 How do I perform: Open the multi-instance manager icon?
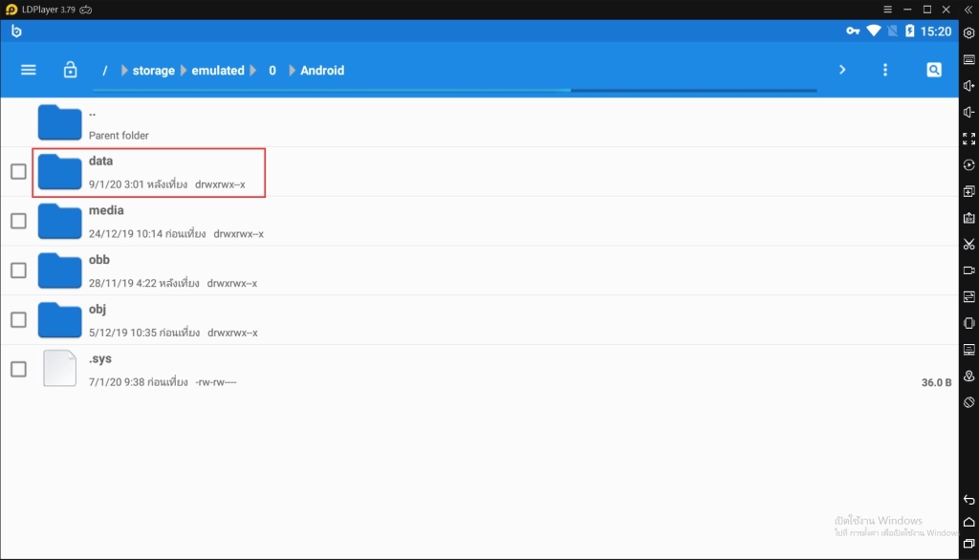[969, 191]
